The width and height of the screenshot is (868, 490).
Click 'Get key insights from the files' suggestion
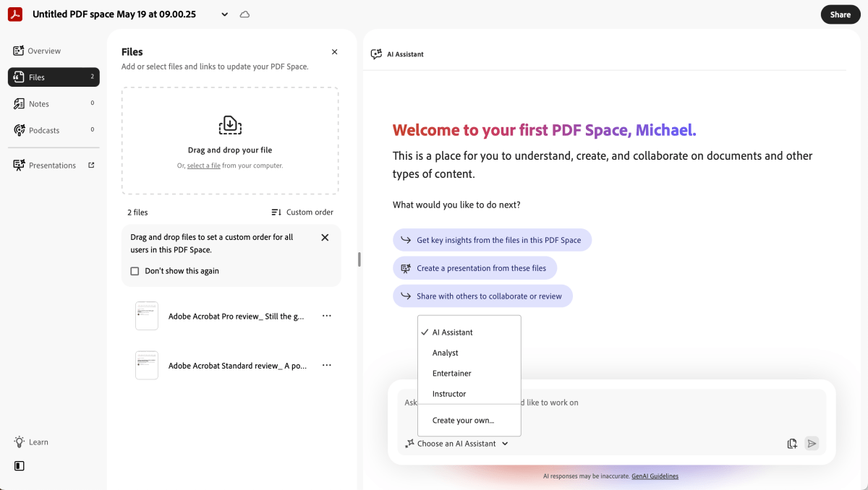492,240
